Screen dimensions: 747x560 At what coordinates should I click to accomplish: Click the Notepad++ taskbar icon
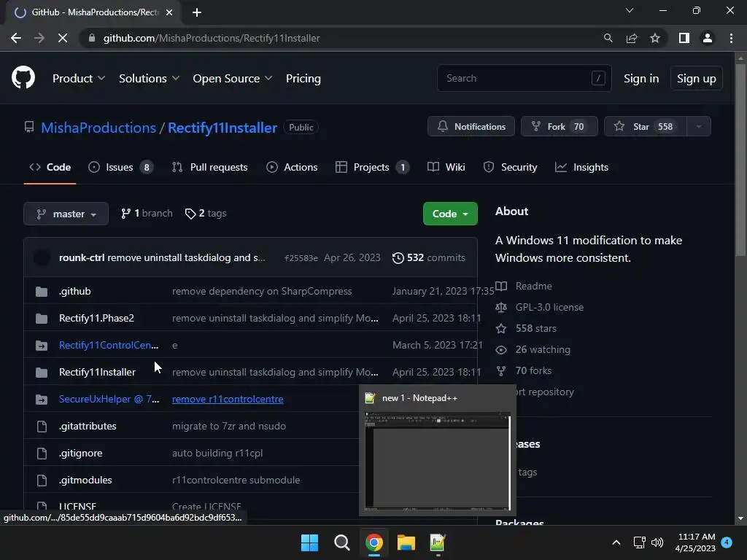(438, 542)
